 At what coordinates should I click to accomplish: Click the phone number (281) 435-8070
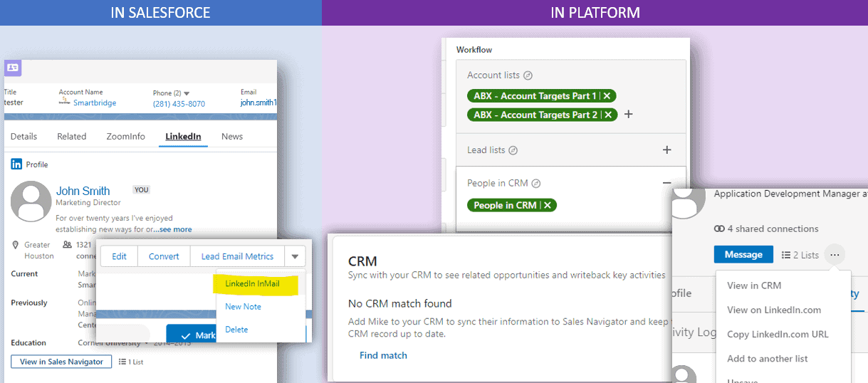click(179, 104)
